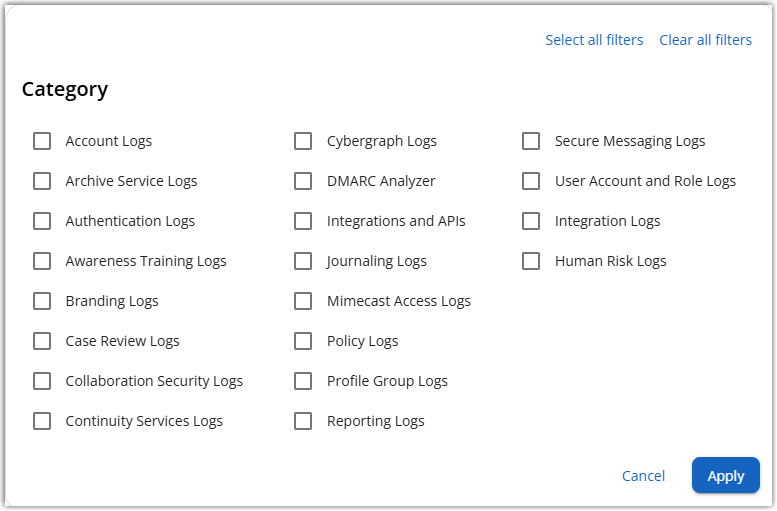The image size is (777, 511).
Task: Click the Clear all filters link
Action: 705,40
